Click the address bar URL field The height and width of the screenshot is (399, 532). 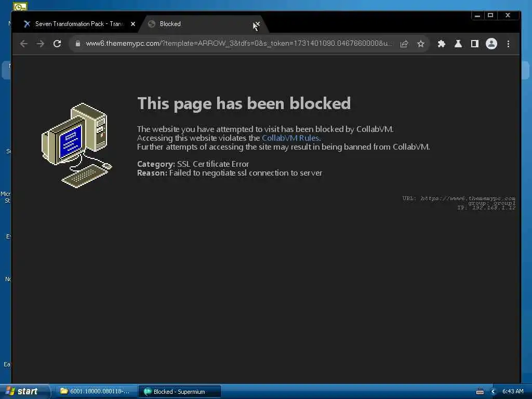(x=238, y=44)
